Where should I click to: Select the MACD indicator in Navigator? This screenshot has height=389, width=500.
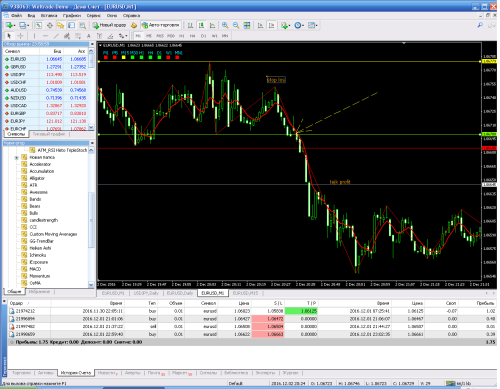35,269
